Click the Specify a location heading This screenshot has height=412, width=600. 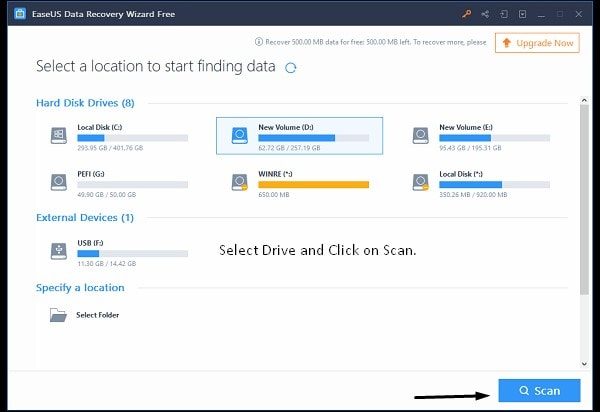[80, 288]
